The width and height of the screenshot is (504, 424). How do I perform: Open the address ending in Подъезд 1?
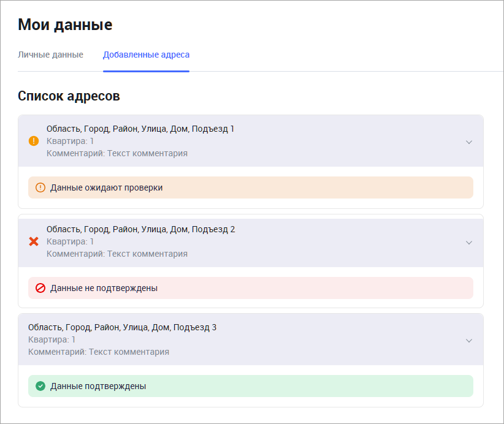(140, 129)
